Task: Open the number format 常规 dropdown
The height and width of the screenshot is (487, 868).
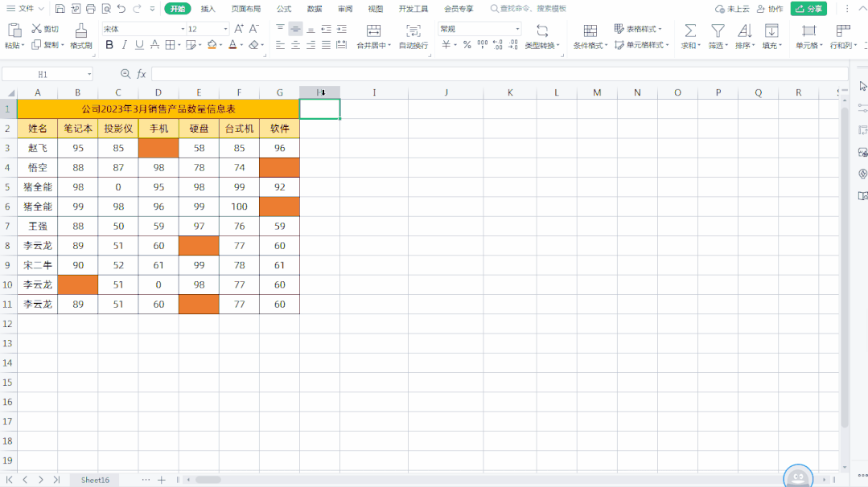Action: [x=517, y=29]
